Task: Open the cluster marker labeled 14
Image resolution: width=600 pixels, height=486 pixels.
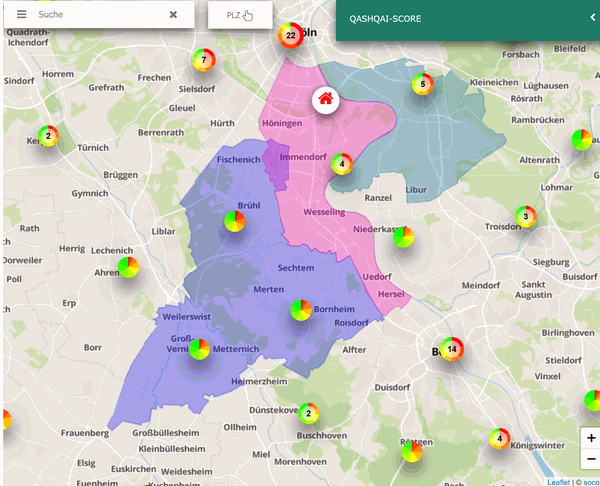Action: point(452,349)
